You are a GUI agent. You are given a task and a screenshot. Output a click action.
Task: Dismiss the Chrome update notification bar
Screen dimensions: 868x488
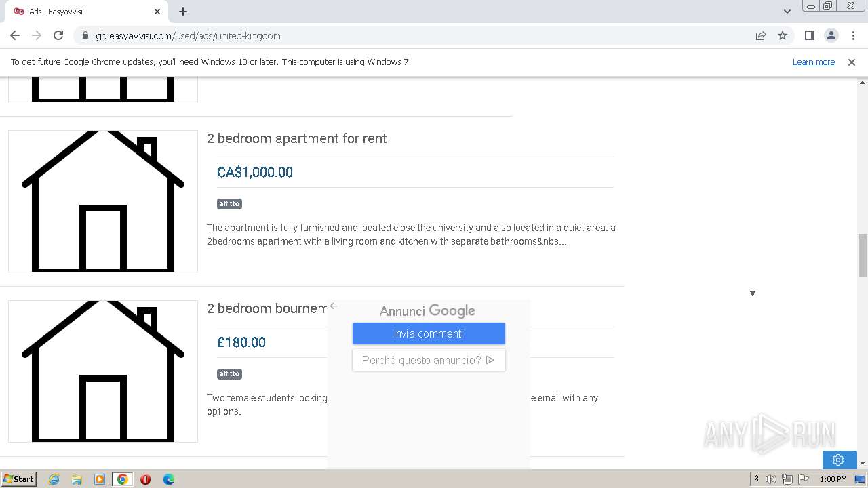pyautogui.click(x=851, y=62)
